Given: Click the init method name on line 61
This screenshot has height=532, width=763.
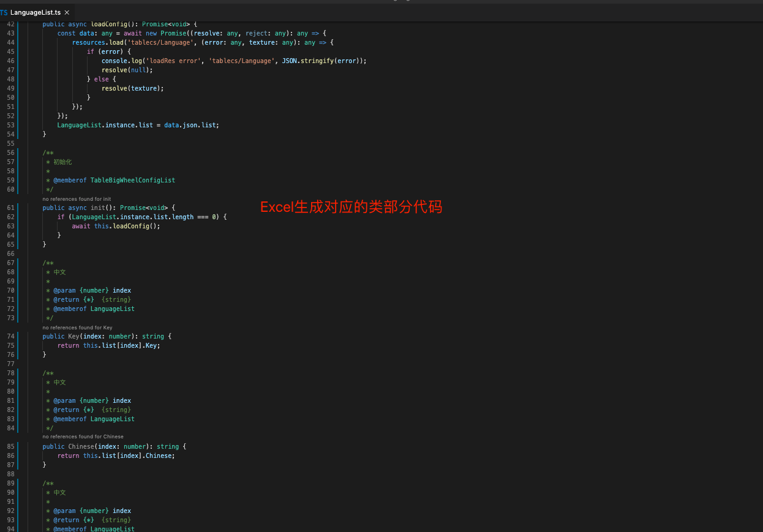Looking at the screenshot, I should (x=98, y=208).
